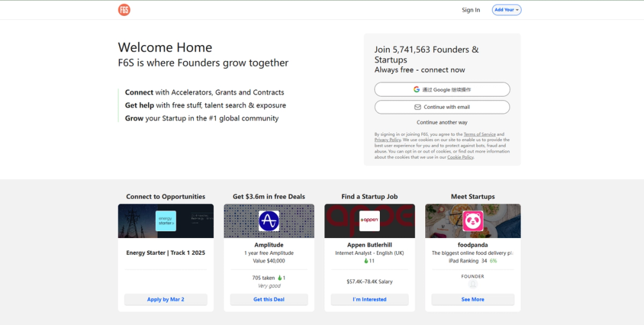Click I'm Interested button
This screenshot has width=644, height=325.
[x=369, y=299]
